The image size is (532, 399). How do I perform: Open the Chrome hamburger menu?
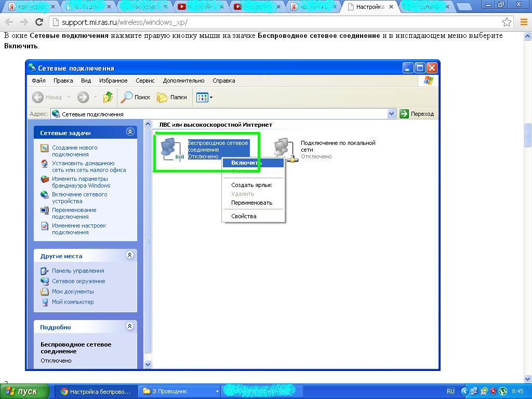click(524, 22)
